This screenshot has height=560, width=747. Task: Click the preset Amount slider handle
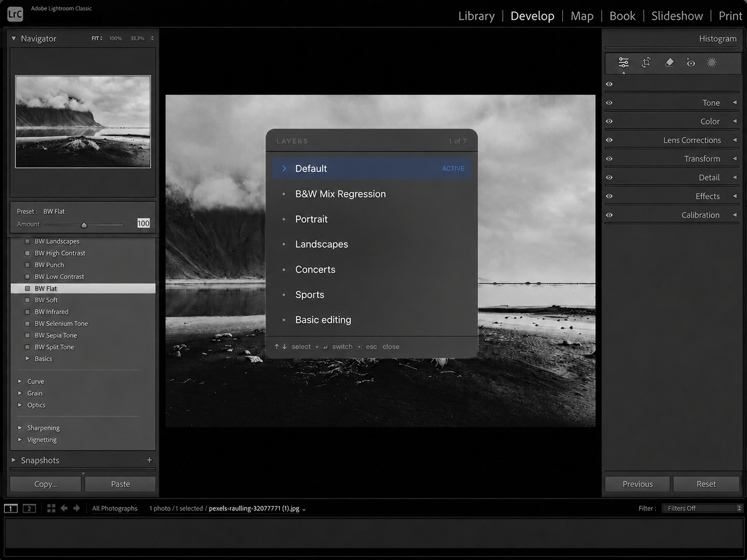coord(84,225)
